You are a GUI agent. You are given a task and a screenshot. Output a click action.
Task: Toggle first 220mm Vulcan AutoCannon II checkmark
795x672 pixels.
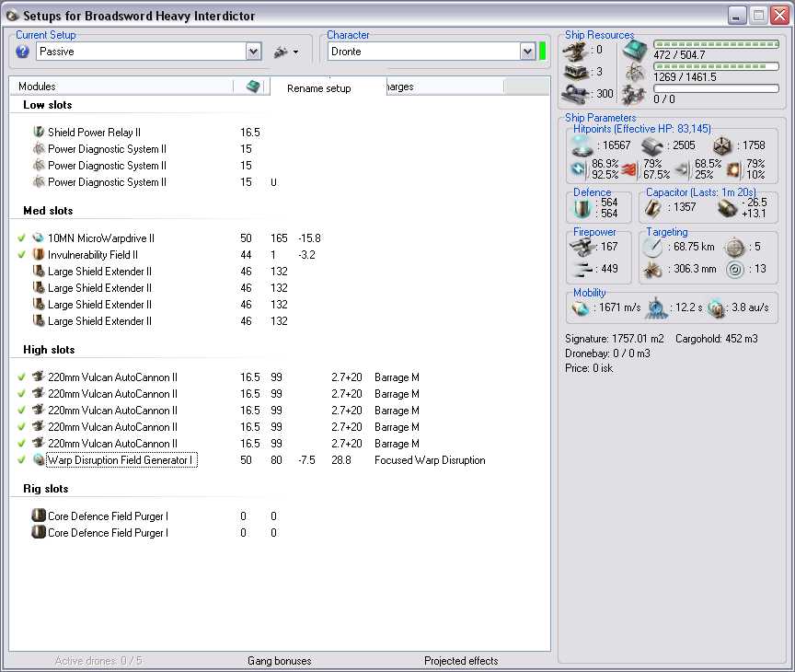pyautogui.click(x=21, y=377)
